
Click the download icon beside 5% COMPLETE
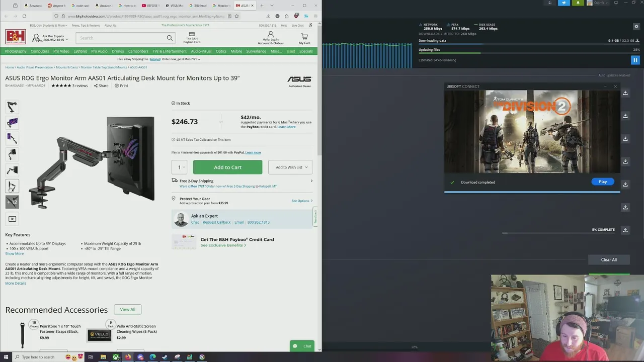(625, 230)
